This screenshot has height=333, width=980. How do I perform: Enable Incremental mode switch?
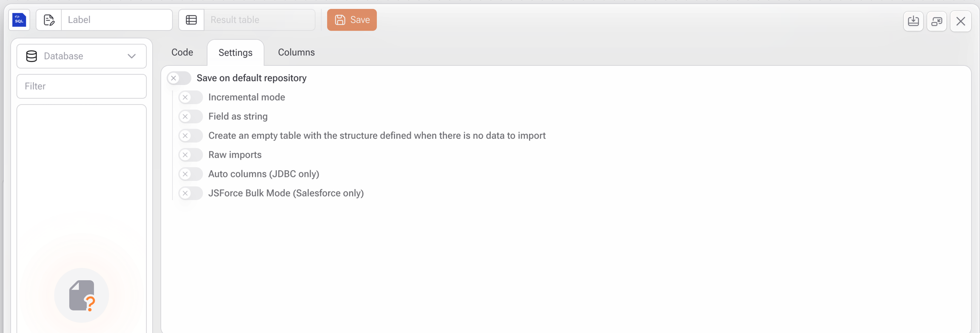coord(191,97)
